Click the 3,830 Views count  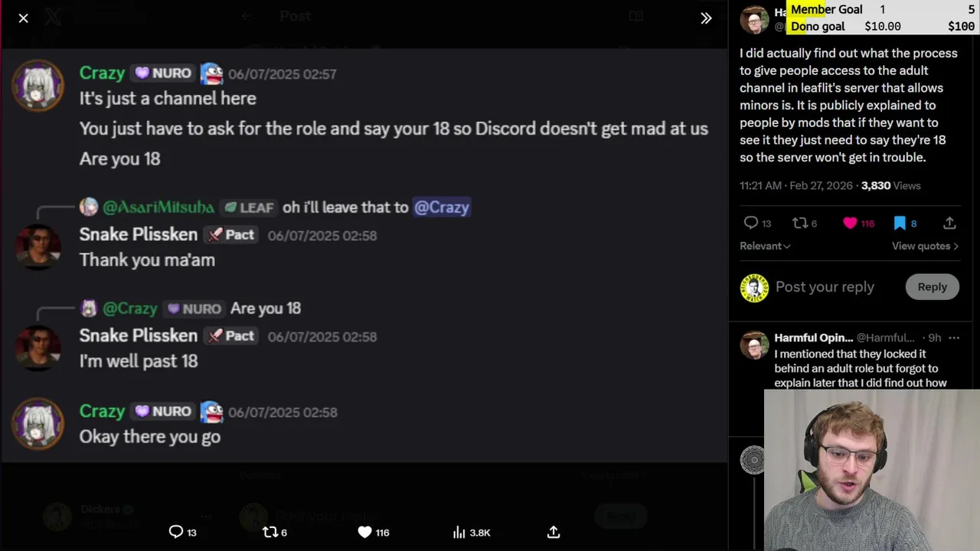click(890, 185)
